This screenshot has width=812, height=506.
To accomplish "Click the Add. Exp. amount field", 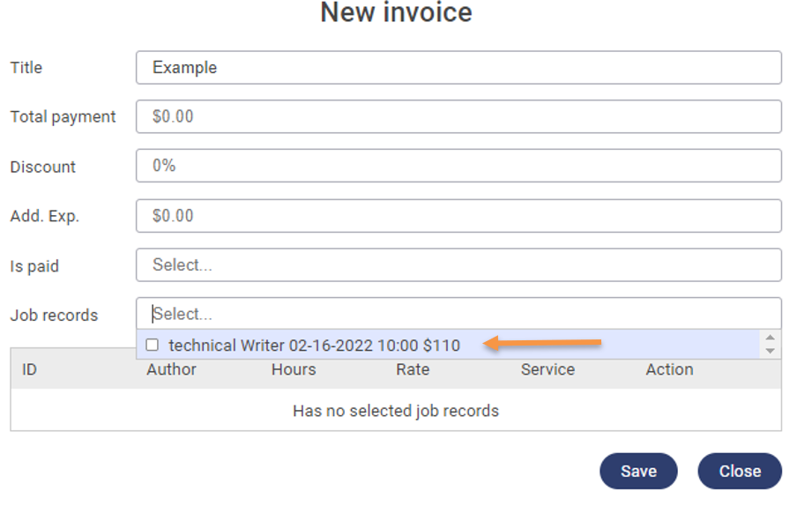I will (458, 216).
